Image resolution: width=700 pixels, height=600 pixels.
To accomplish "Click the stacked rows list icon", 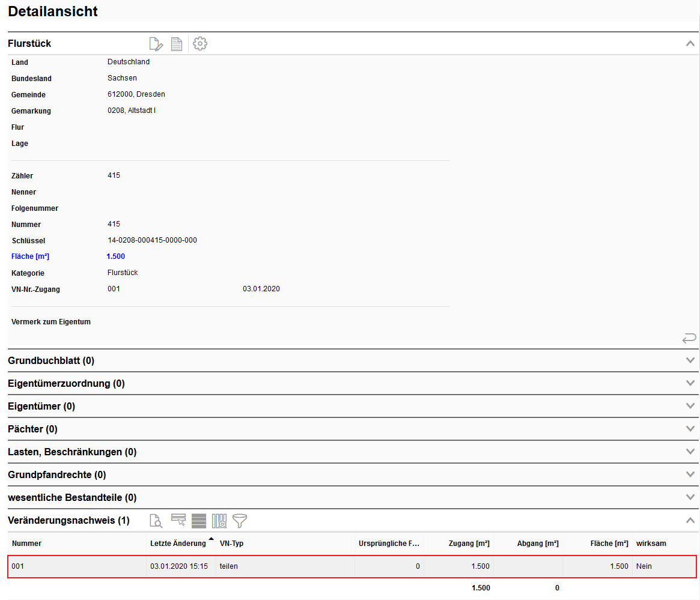I will (x=199, y=521).
